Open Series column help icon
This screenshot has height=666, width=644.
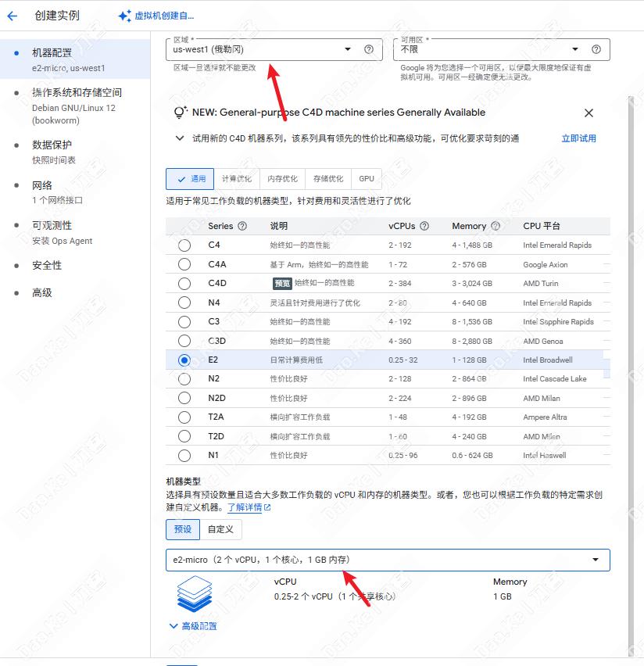tap(242, 226)
